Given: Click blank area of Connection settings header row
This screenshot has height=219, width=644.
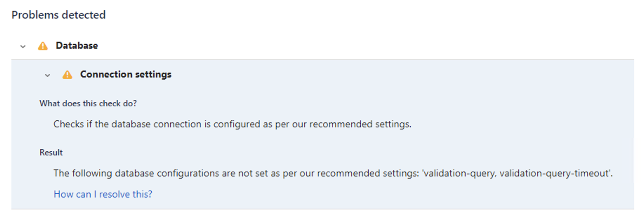Looking at the screenshot, I should pyautogui.click(x=386, y=74).
